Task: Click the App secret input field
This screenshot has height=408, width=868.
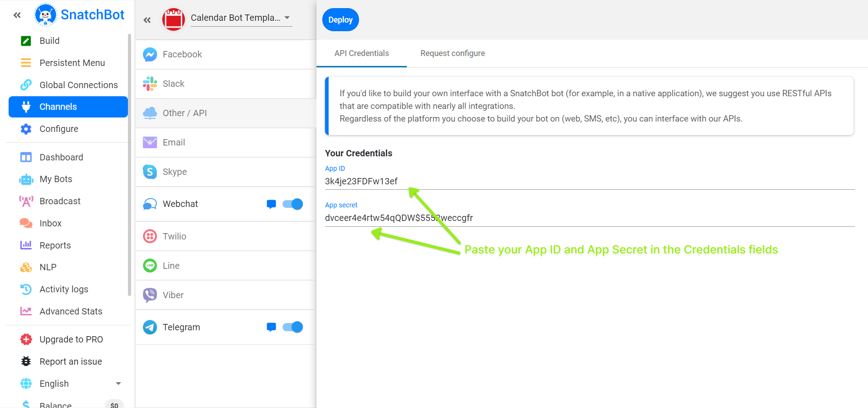Action: coord(590,218)
